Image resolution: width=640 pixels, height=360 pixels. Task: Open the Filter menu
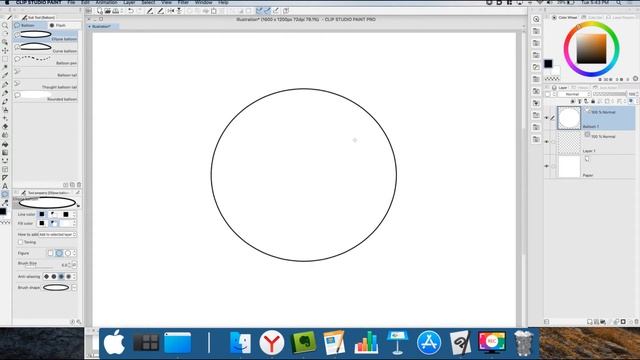183,2
